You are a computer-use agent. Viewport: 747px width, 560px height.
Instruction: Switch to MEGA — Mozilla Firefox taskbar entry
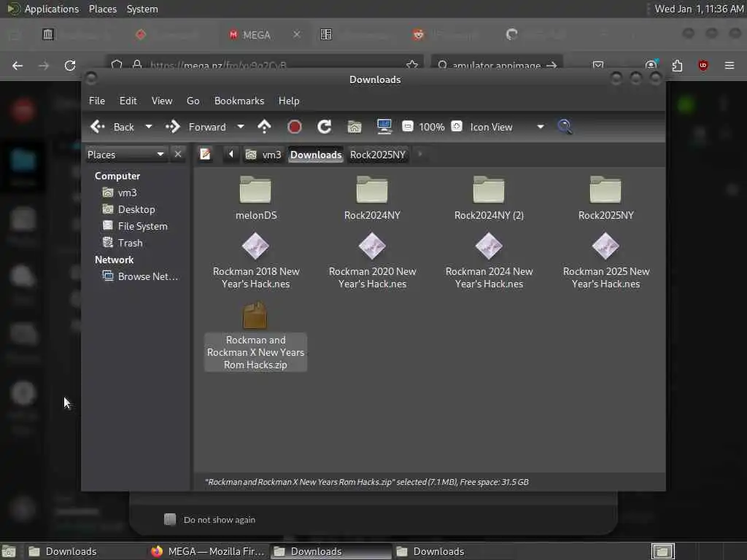[x=208, y=551]
